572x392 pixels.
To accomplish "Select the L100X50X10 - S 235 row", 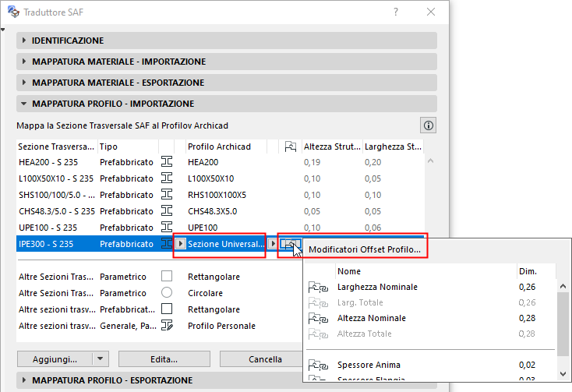I will point(221,178).
